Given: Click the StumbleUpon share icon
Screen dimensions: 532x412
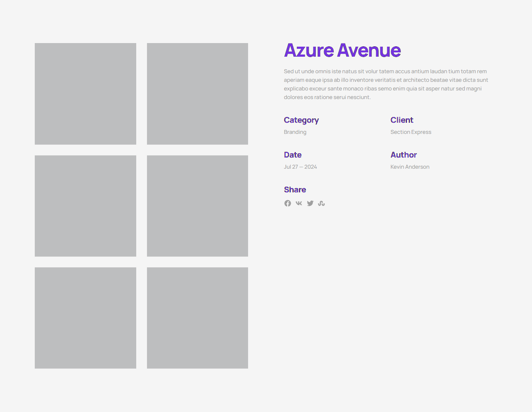Looking at the screenshot, I should tap(321, 203).
